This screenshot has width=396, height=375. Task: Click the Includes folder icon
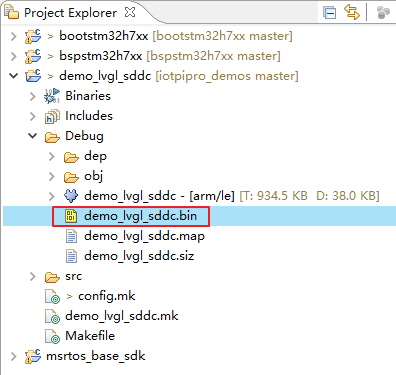click(x=52, y=116)
